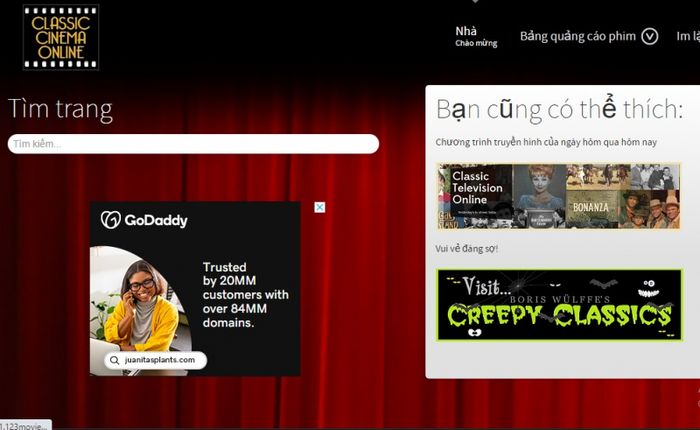Click the Tìm trang heading
700x430 pixels.
pos(60,109)
